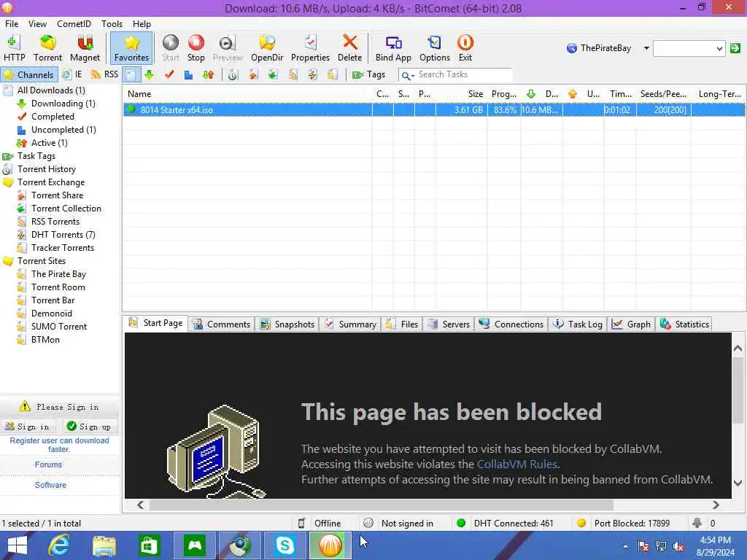
Task: Open Torrent History in sidebar
Action: [x=46, y=169]
